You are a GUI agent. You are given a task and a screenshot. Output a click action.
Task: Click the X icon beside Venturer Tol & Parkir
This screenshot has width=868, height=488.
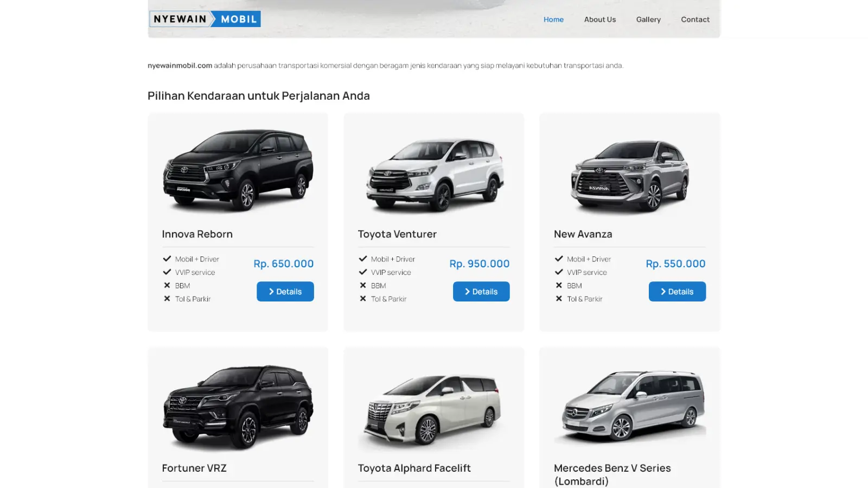[x=363, y=299]
